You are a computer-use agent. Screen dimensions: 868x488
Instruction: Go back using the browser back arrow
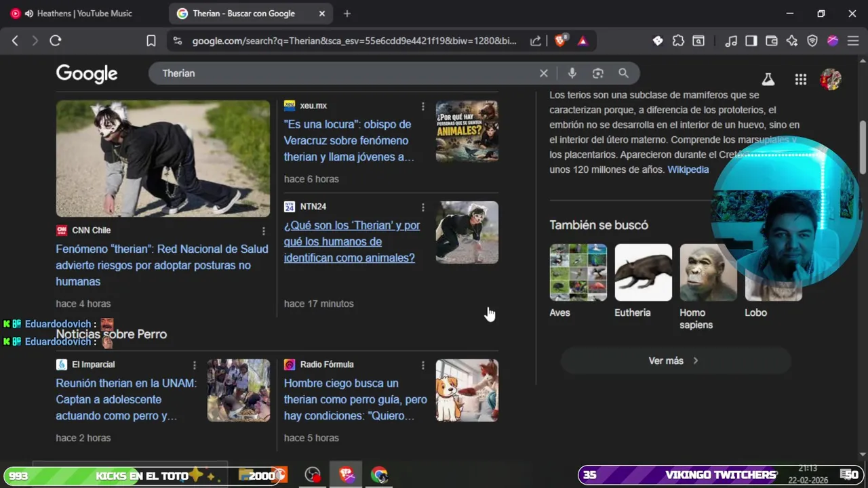(15, 41)
